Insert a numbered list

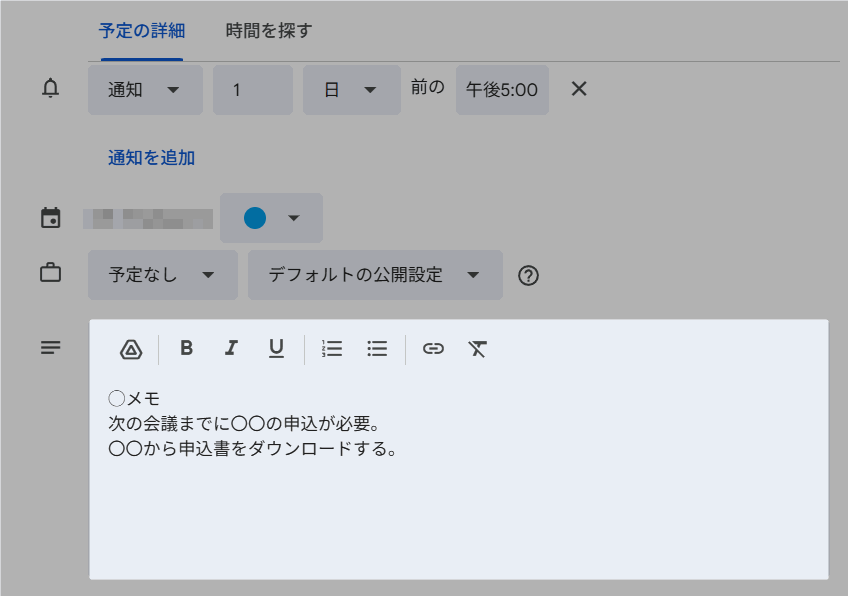coord(332,348)
